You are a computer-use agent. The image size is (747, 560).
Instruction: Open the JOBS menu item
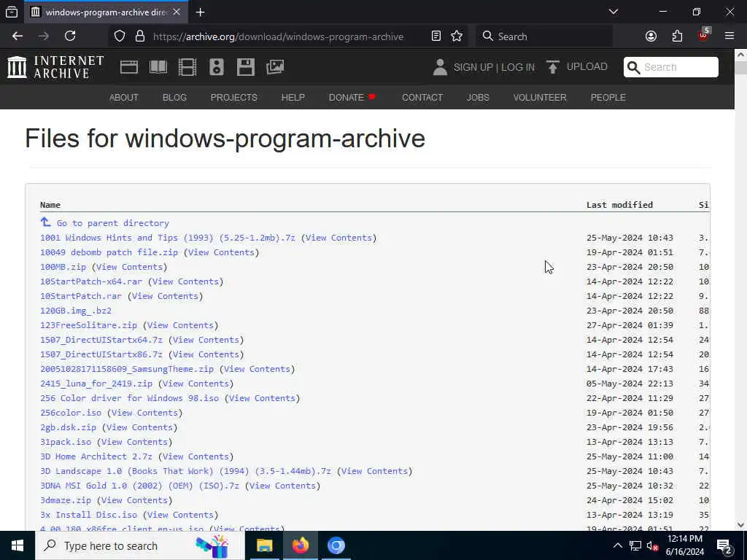(x=478, y=97)
